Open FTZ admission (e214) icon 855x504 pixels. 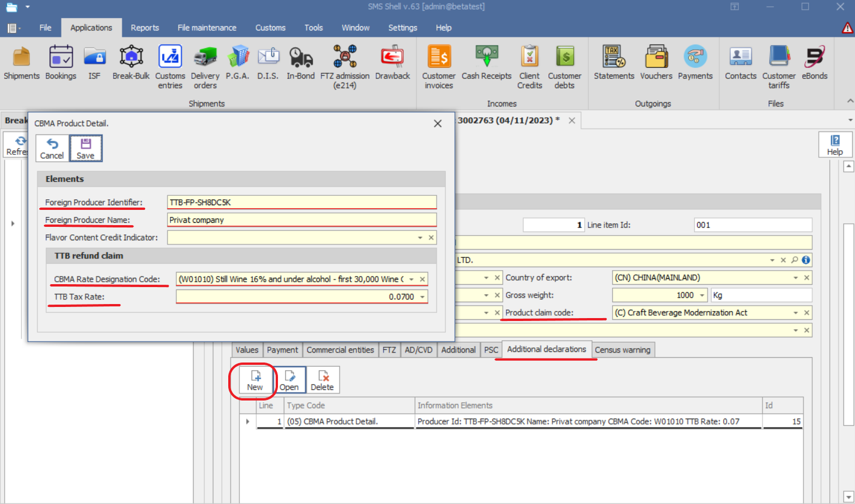pos(345,67)
